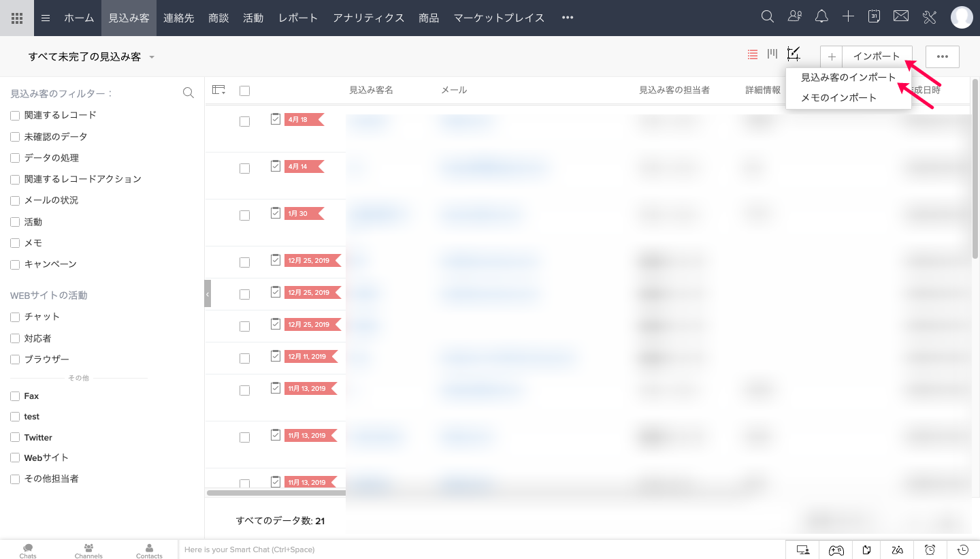Click the インポート button
The image size is (980, 559).
point(877,57)
